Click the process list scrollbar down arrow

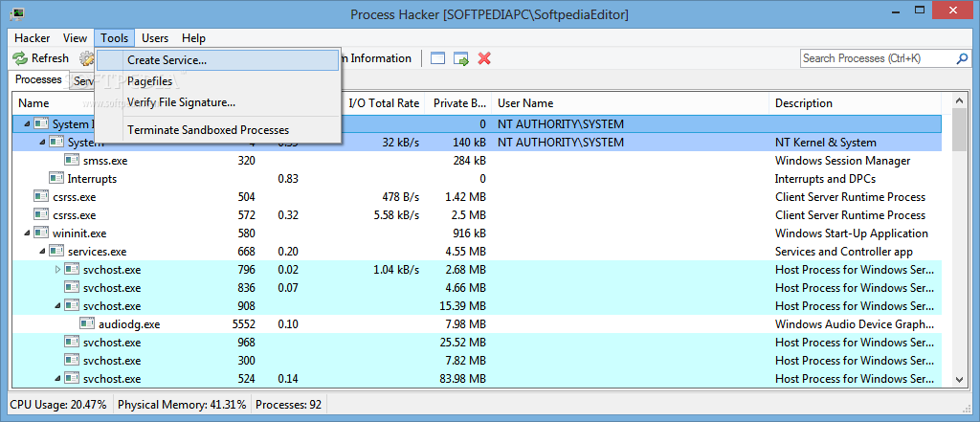click(x=959, y=379)
